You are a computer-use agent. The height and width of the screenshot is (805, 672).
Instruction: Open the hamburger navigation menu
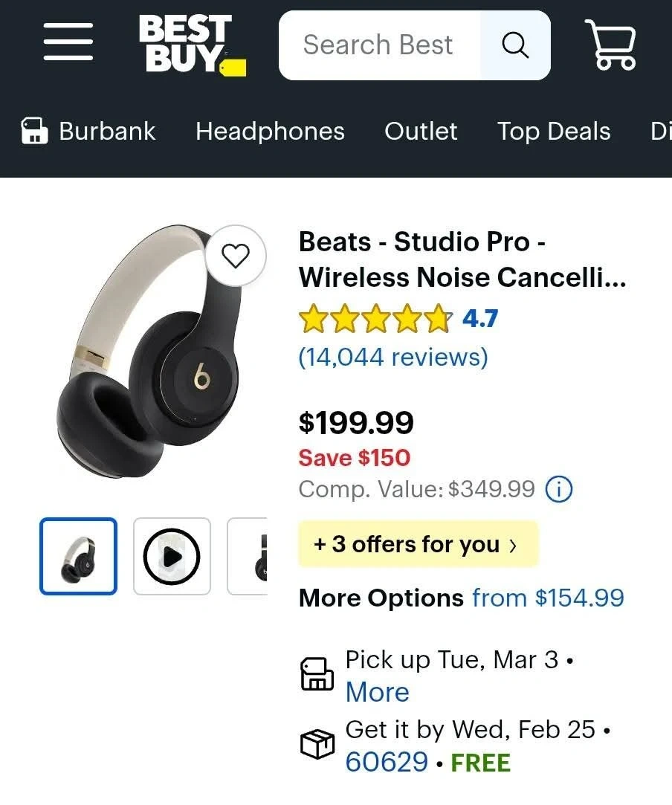pos(68,42)
